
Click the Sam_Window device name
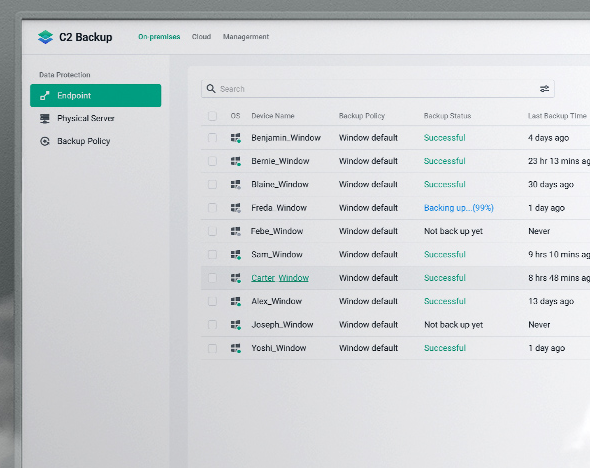277,255
